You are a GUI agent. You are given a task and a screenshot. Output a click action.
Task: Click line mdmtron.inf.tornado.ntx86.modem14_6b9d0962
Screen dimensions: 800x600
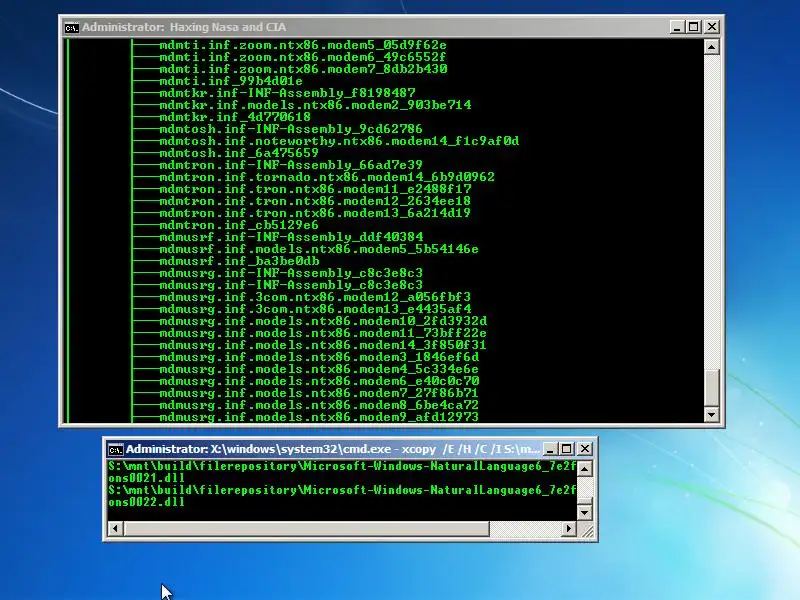tap(327, 177)
